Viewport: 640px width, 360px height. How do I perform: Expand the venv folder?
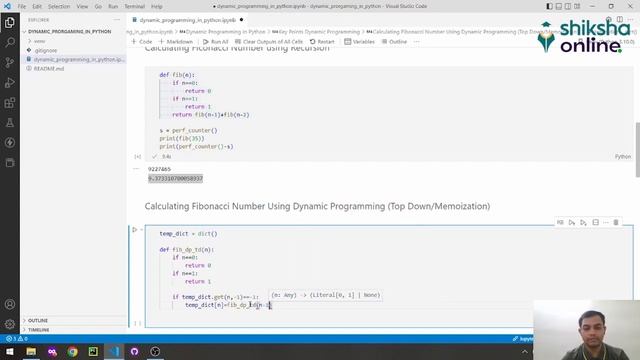[40, 41]
